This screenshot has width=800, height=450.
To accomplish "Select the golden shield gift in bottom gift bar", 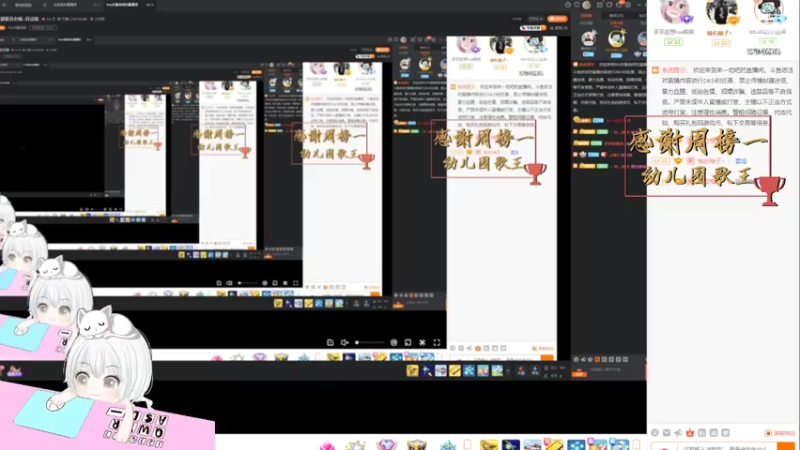I will [416, 445].
